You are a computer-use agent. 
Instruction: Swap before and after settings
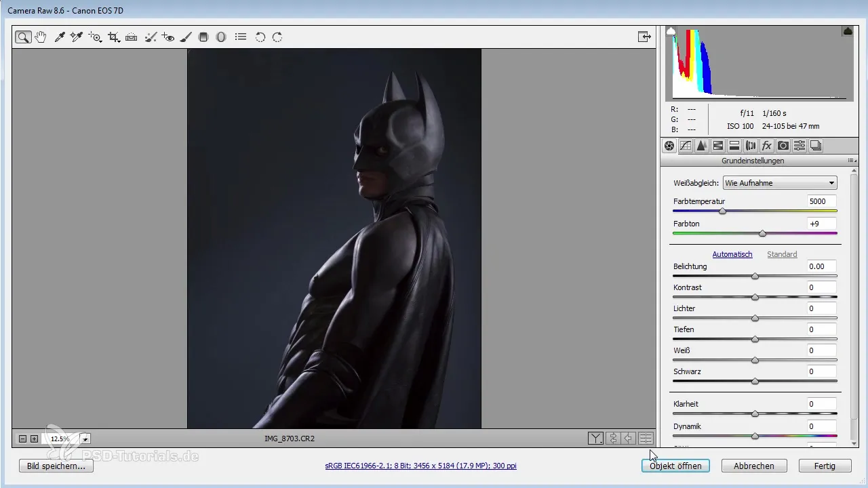[613, 439]
